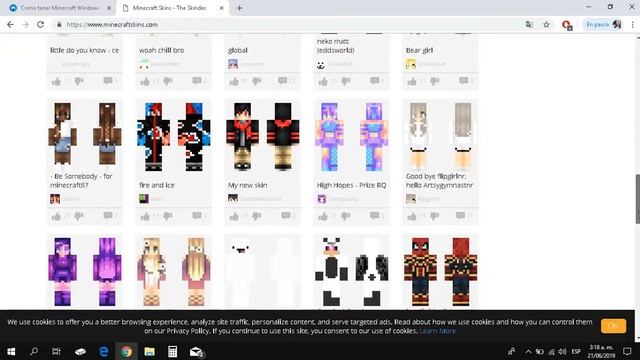Open the red and blue 'fire and ice' preview
Image resolution: width=640 pixels, height=360 pixels.
pyautogui.click(x=173, y=136)
